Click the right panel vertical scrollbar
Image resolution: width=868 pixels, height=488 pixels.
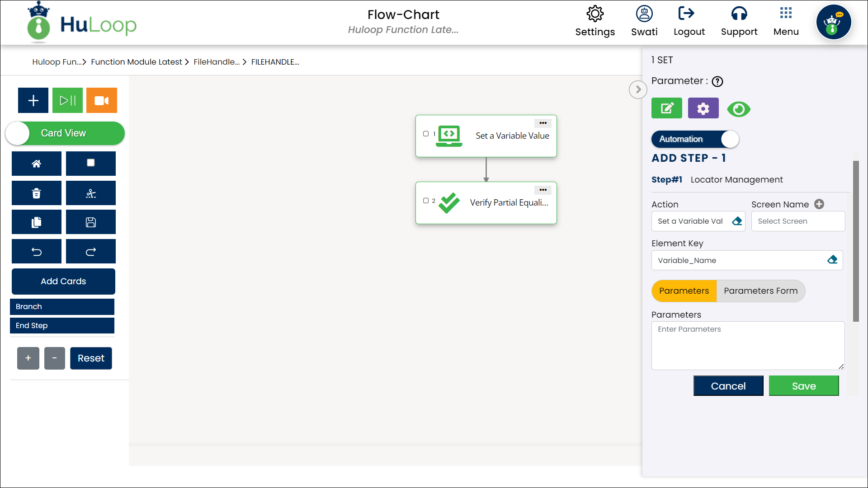pyautogui.click(x=855, y=241)
